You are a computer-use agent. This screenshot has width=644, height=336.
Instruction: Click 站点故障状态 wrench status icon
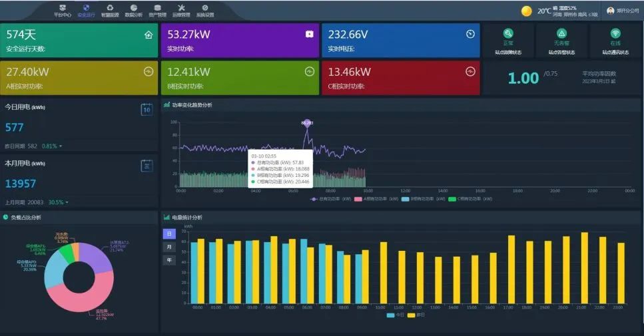click(x=508, y=34)
